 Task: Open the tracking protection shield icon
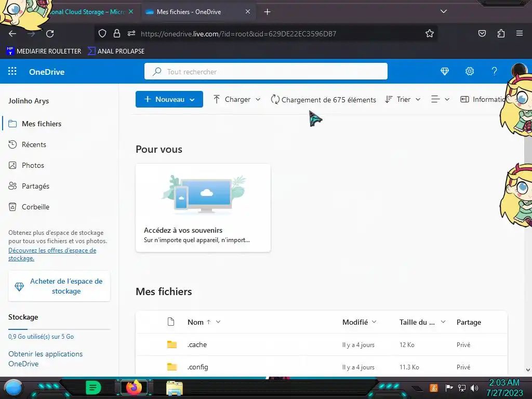point(102,33)
